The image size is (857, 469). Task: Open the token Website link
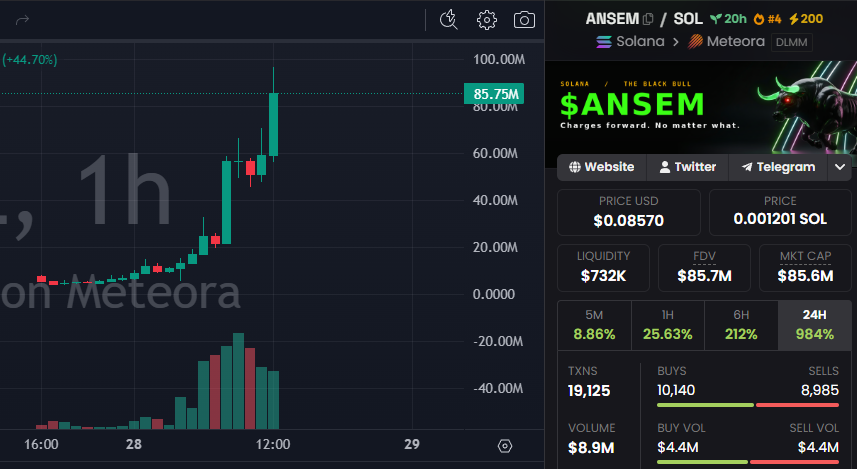(601, 167)
